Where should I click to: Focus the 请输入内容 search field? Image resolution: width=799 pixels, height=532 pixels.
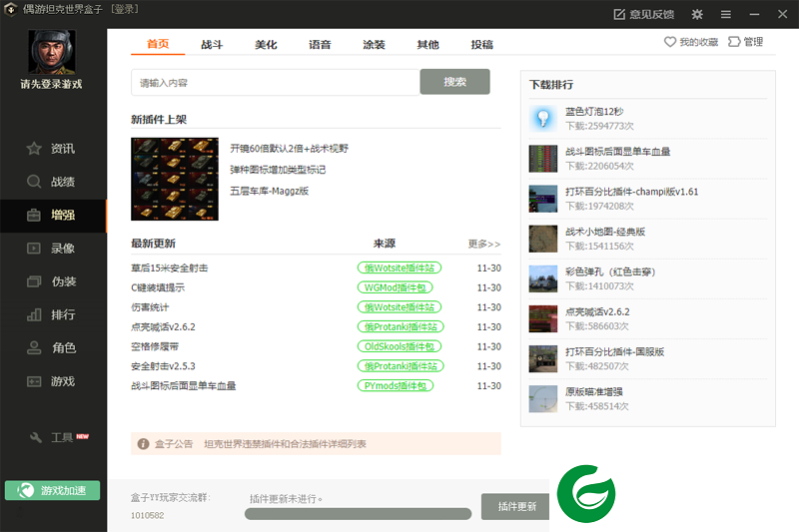click(276, 83)
